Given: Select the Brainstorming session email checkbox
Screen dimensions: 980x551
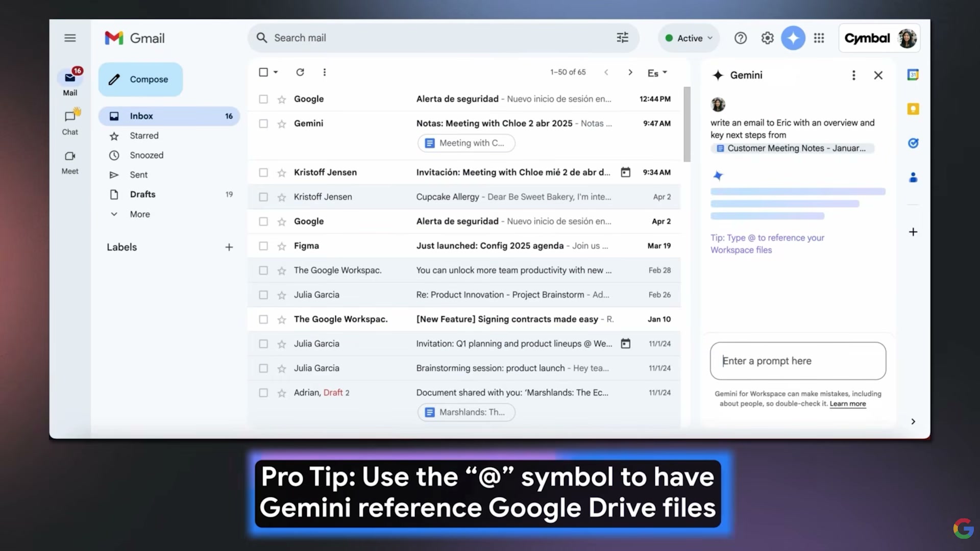Looking at the screenshot, I should (x=263, y=368).
